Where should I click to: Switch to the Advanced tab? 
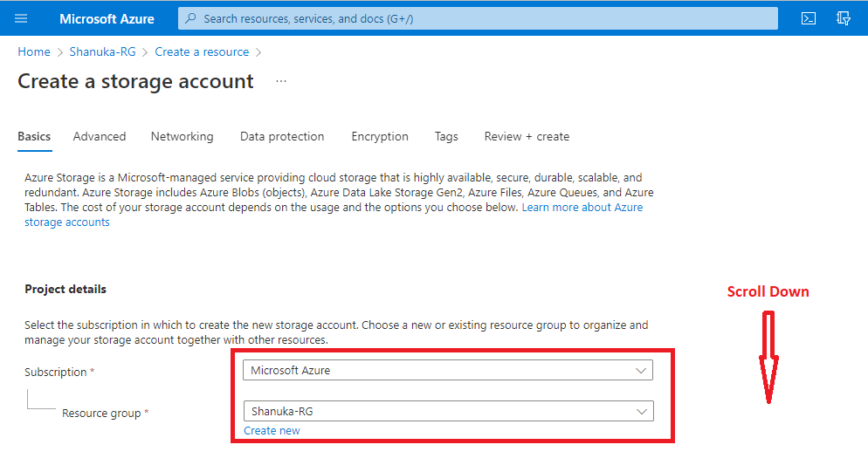[x=100, y=137]
